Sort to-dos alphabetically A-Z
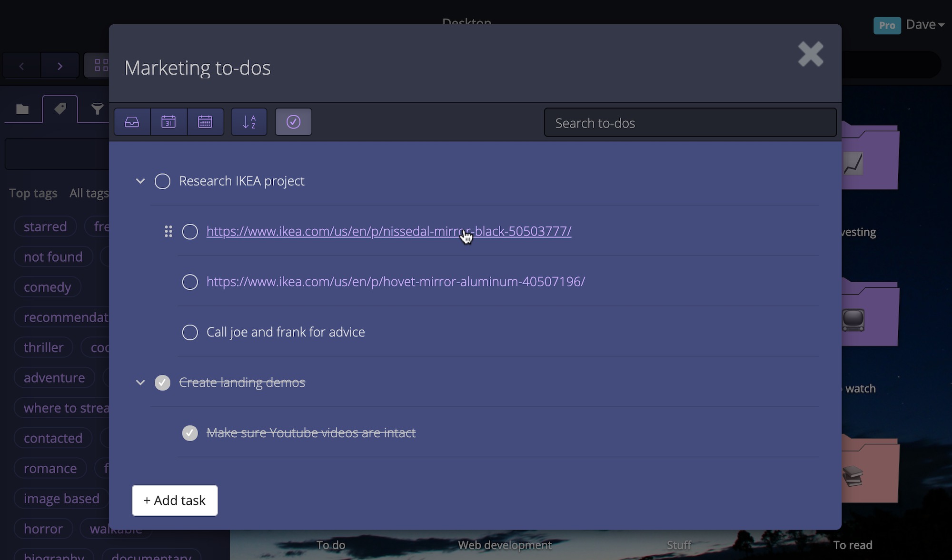The height and width of the screenshot is (560, 952). (249, 122)
